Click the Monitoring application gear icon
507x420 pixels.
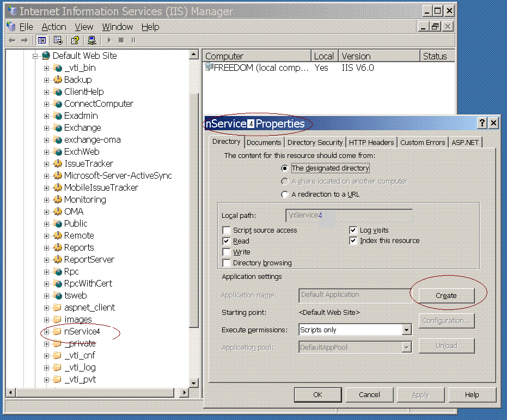(58, 199)
